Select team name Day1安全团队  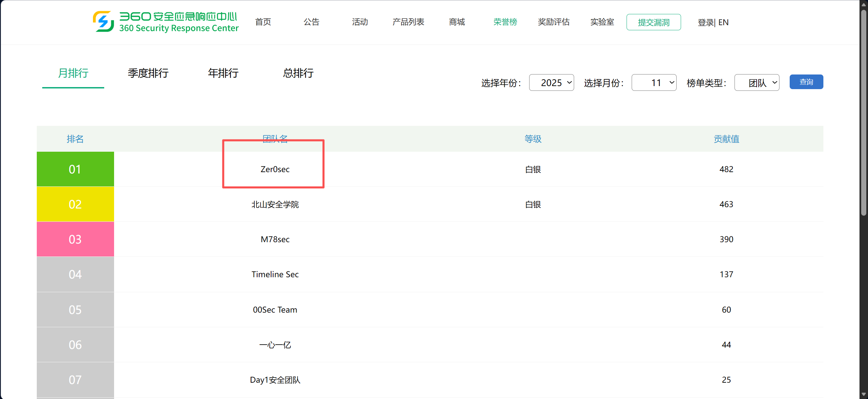275,380
